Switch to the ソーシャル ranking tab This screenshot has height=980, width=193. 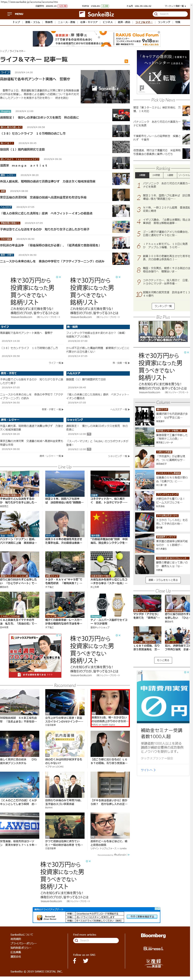tap(184, 175)
